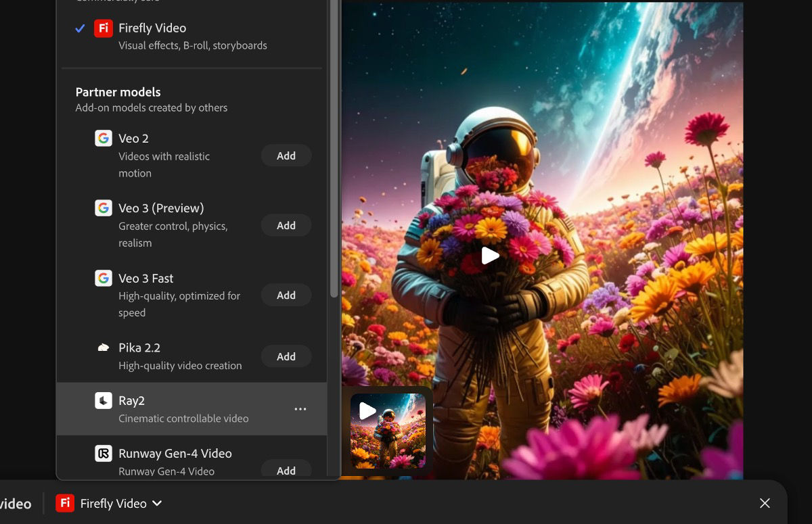Screen dimensions: 812x524
Task: Select the Veo 2 model row
Action: pyautogui.click(x=192, y=156)
